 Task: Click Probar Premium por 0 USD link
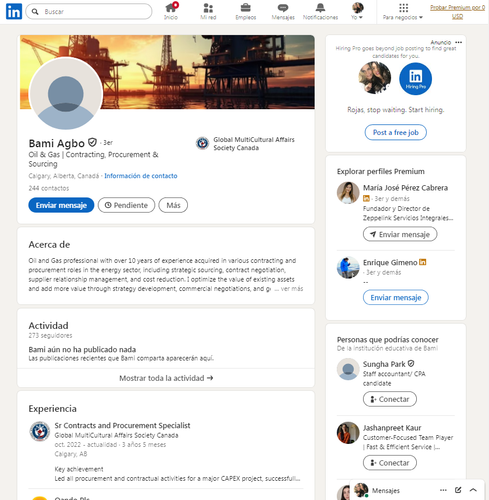coord(457,12)
